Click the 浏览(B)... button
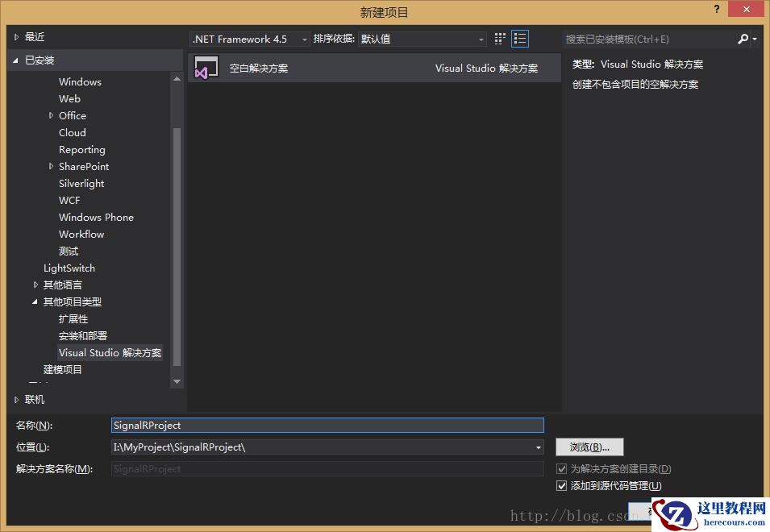The image size is (770, 532). [x=589, y=447]
